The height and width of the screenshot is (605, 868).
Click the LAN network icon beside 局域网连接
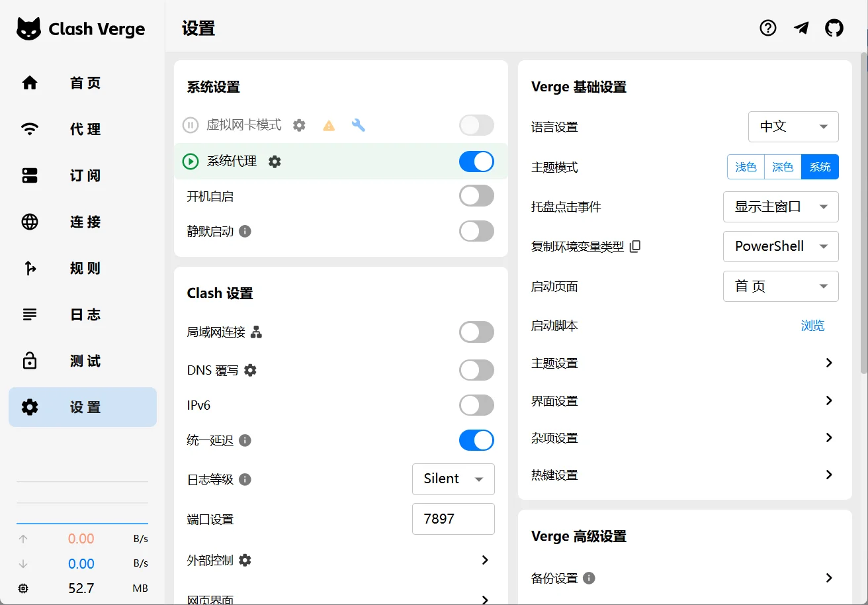(x=257, y=332)
